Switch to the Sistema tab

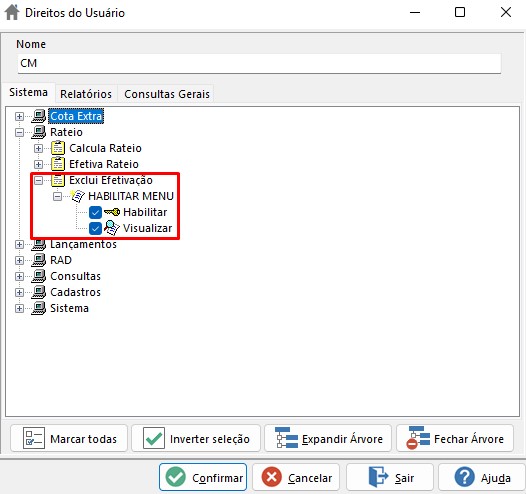(x=29, y=92)
